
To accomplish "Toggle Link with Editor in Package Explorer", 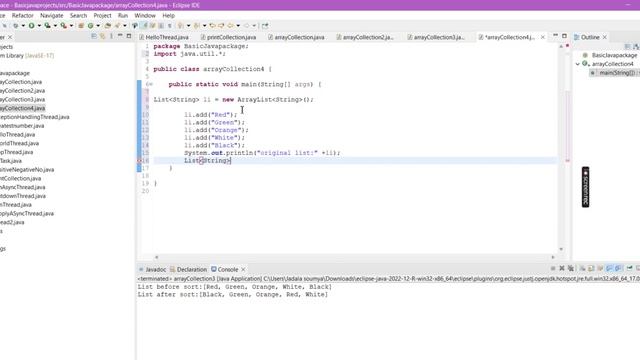I will pos(102,36).
